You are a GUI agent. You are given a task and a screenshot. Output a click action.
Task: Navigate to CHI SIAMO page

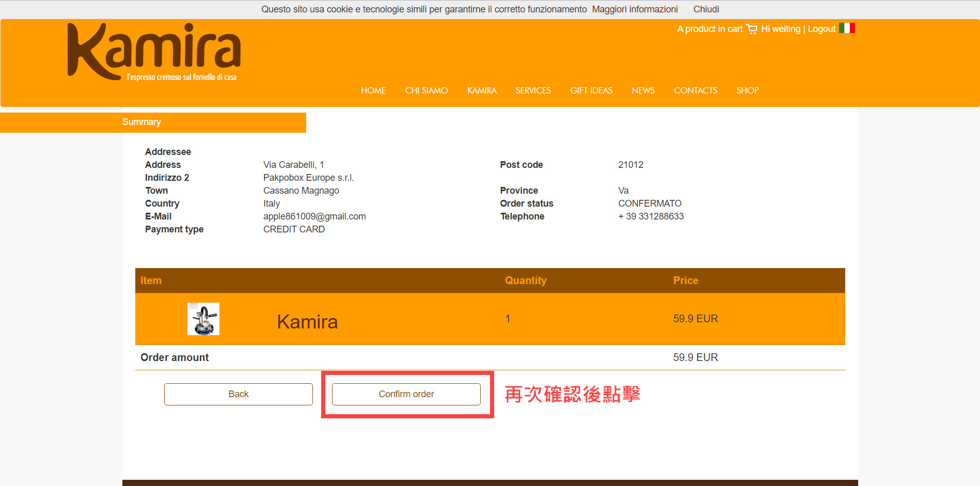(426, 90)
